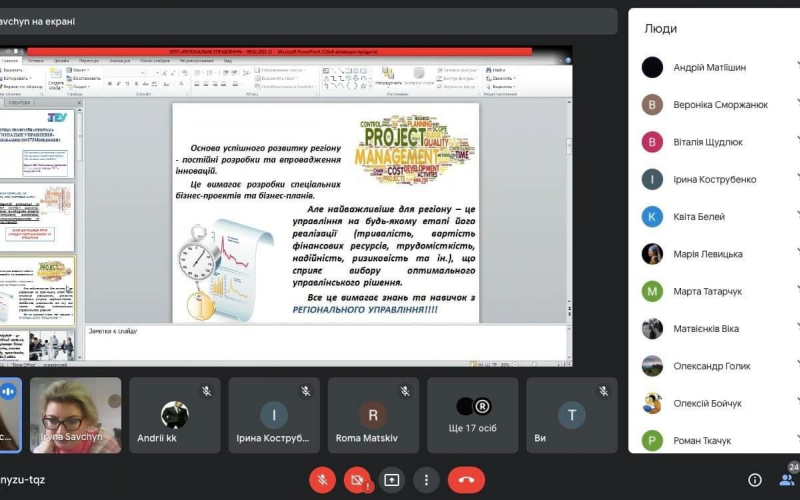Open the Главная ribbon tab in PowerPoint
The height and width of the screenshot is (500, 800).
point(9,61)
